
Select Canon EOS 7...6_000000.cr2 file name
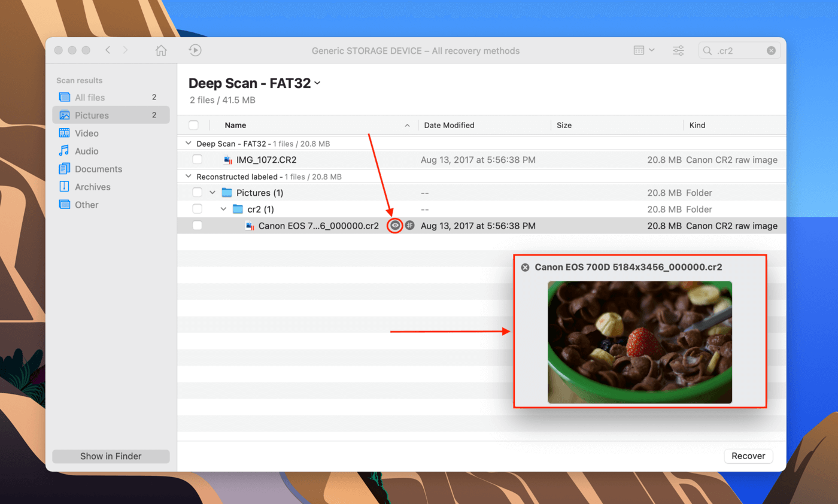318,226
